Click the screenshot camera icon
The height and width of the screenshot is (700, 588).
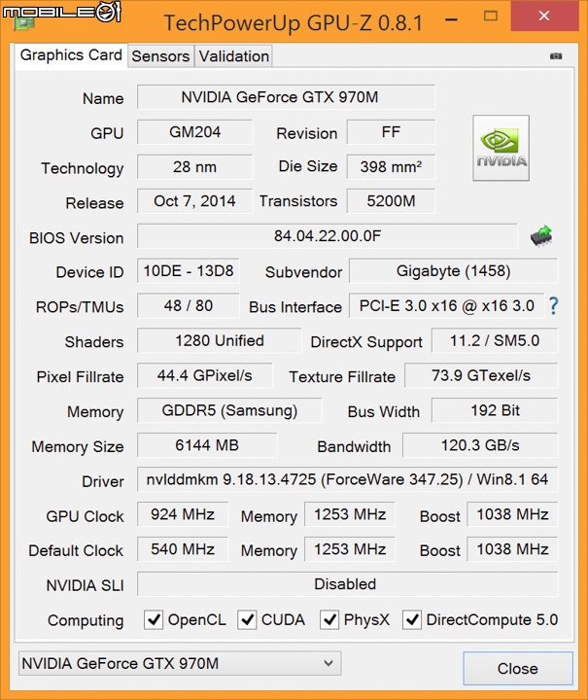pyautogui.click(x=556, y=55)
